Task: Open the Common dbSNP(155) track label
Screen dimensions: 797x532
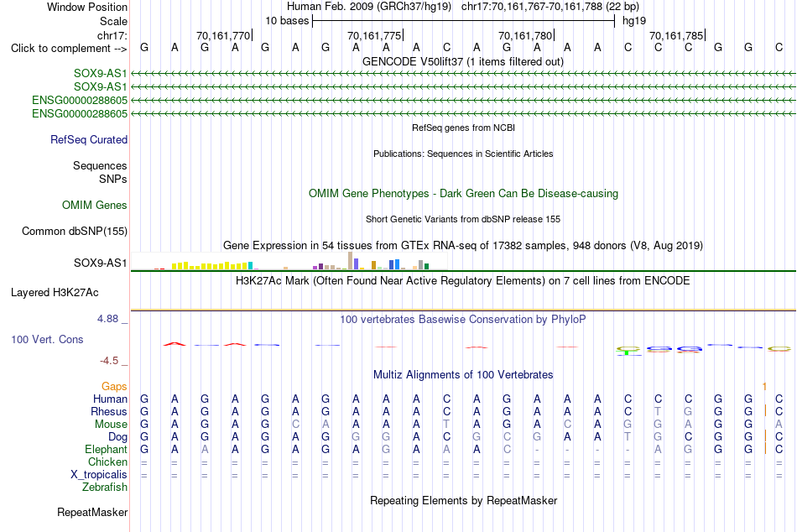Action: [74, 231]
